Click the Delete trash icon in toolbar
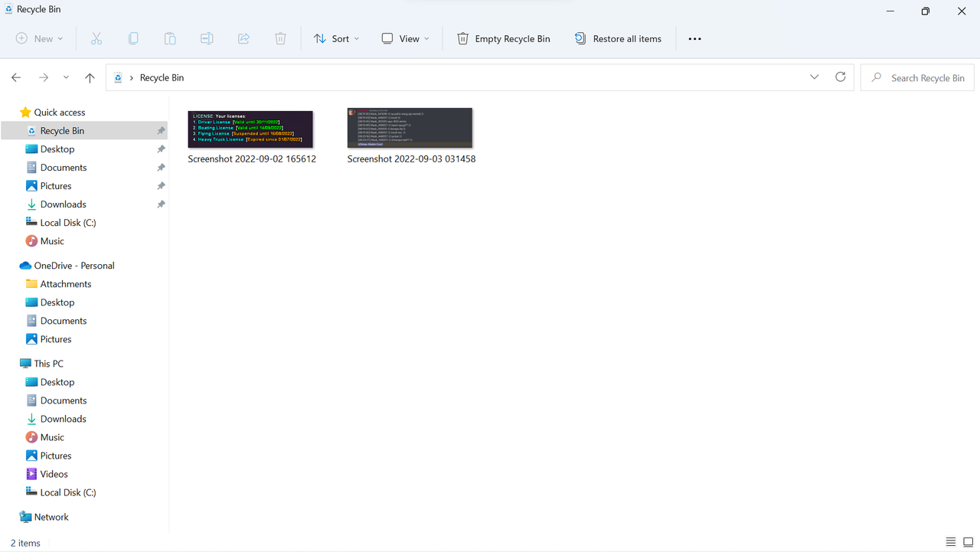The height and width of the screenshot is (552, 980). [280, 38]
